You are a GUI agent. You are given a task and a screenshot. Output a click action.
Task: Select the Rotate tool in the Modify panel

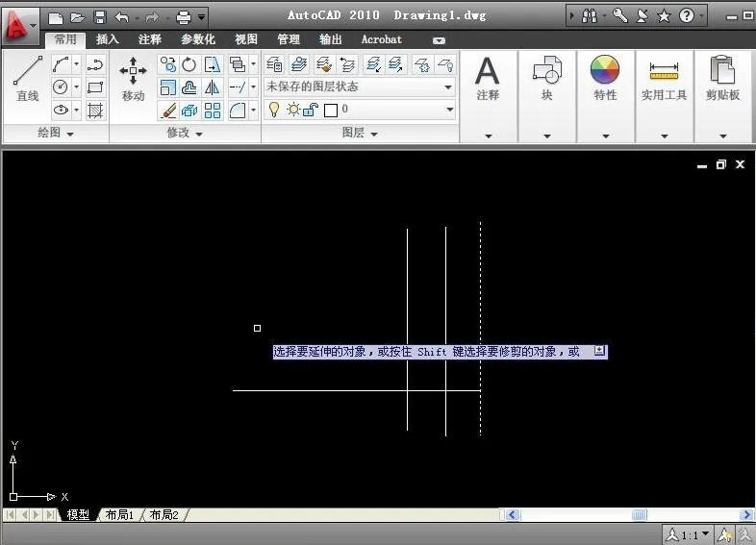tap(189, 64)
